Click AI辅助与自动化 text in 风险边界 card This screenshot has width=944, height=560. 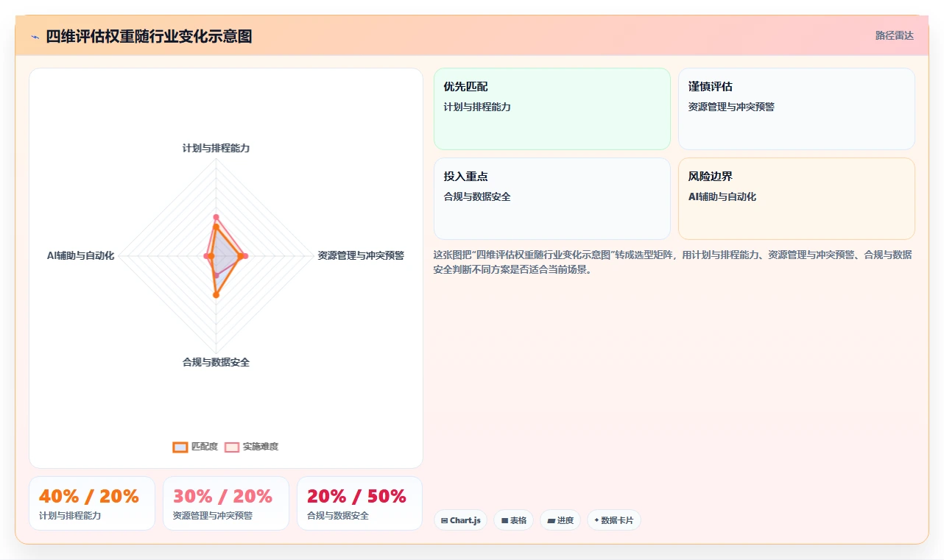(x=722, y=196)
